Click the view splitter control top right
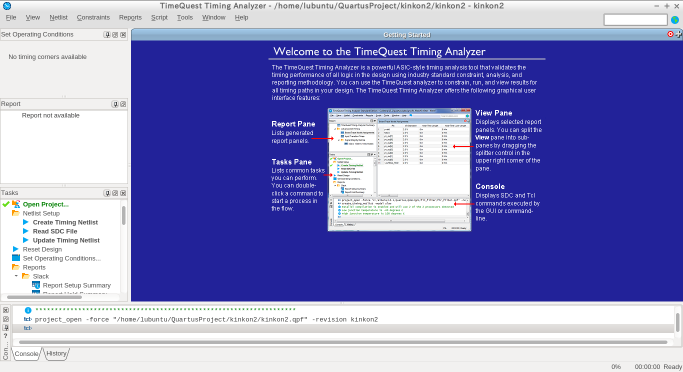Screen dimensions: 683x372 [679, 34]
